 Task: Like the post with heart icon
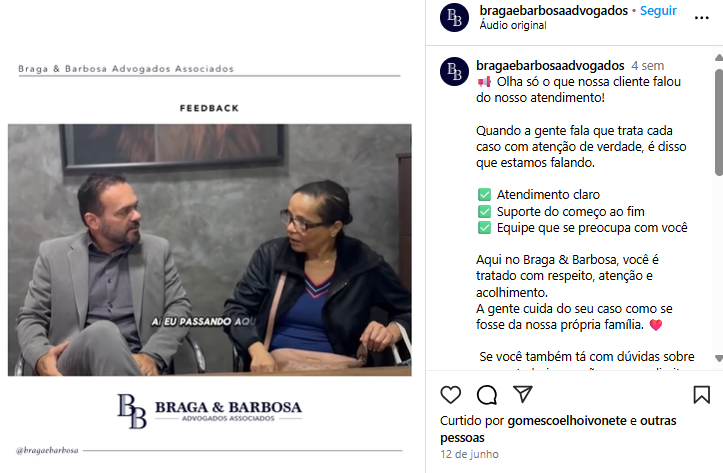pos(450,395)
